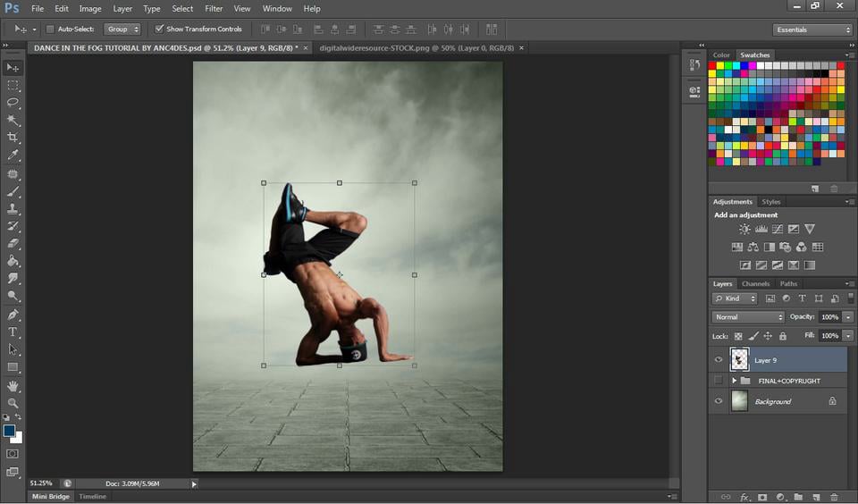Select the Zoom magnifier tool
858x504 pixels.
click(x=13, y=403)
